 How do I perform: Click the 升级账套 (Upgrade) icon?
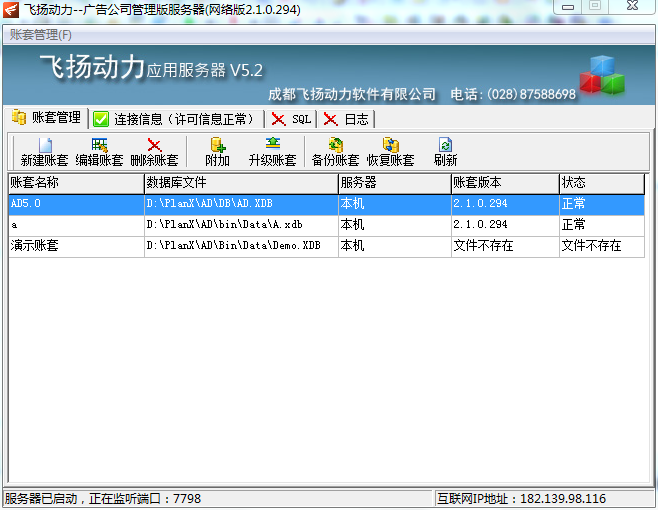tap(272, 145)
